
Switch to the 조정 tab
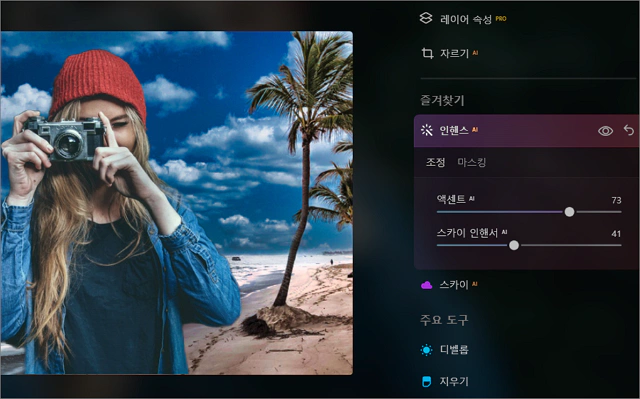point(436,162)
